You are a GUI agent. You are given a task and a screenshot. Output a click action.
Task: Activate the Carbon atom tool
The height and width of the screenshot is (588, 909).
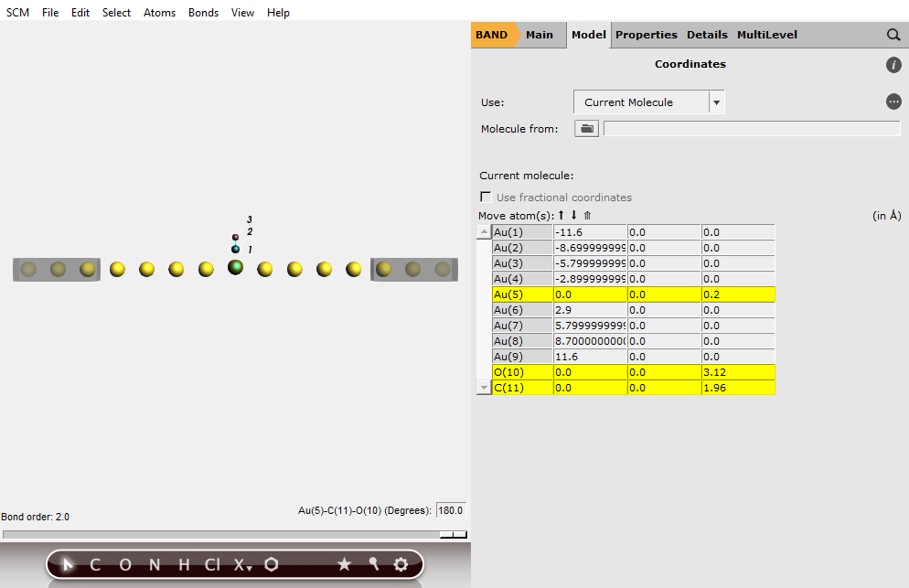pyautogui.click(x=94, y=564)
